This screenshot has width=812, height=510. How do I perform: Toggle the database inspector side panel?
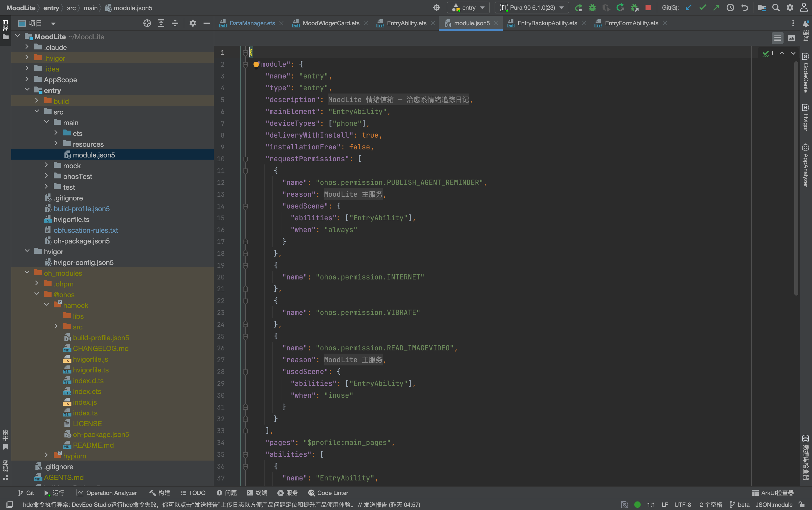click(806, 458)
